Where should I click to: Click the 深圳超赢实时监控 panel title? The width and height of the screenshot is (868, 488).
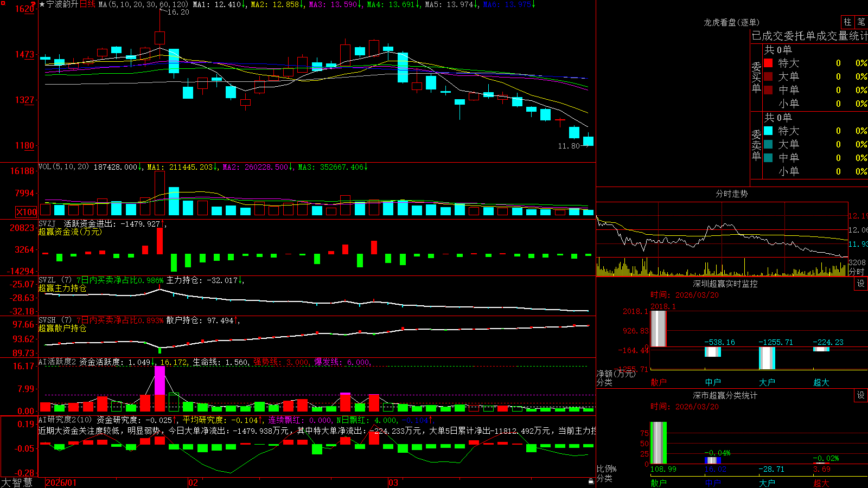pos(725,284)
